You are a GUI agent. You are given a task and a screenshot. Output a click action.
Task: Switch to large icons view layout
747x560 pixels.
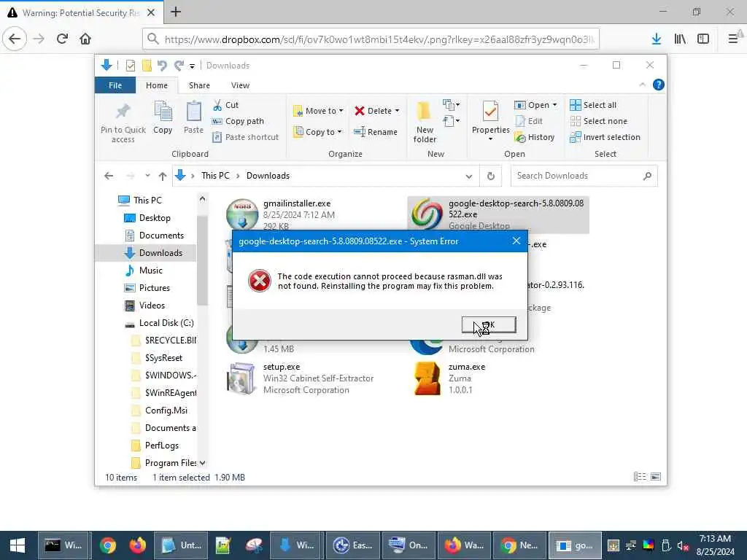pos(656,477)
